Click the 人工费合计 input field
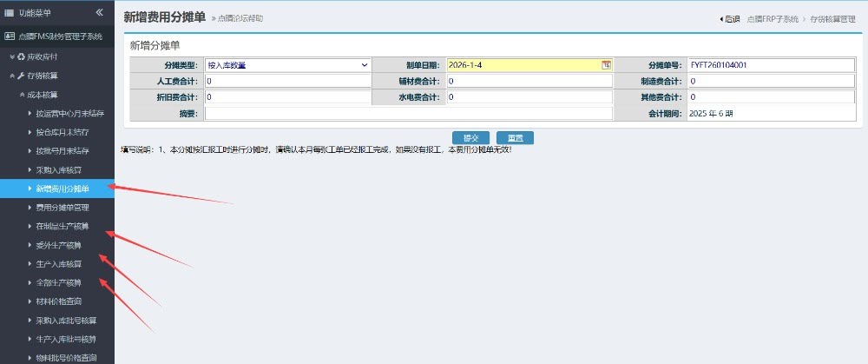Screen dimensions: 868x364 pyautogui.click(x=287, y=81)
